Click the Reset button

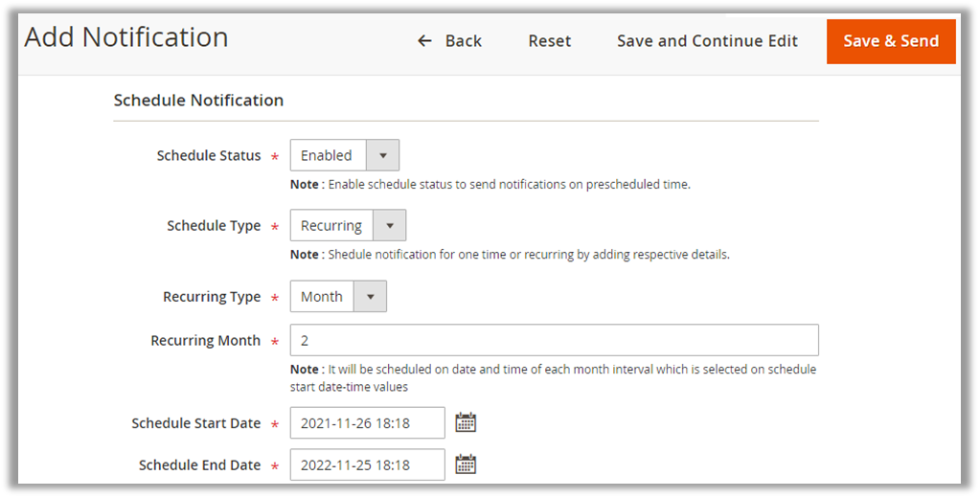(549, 41)
